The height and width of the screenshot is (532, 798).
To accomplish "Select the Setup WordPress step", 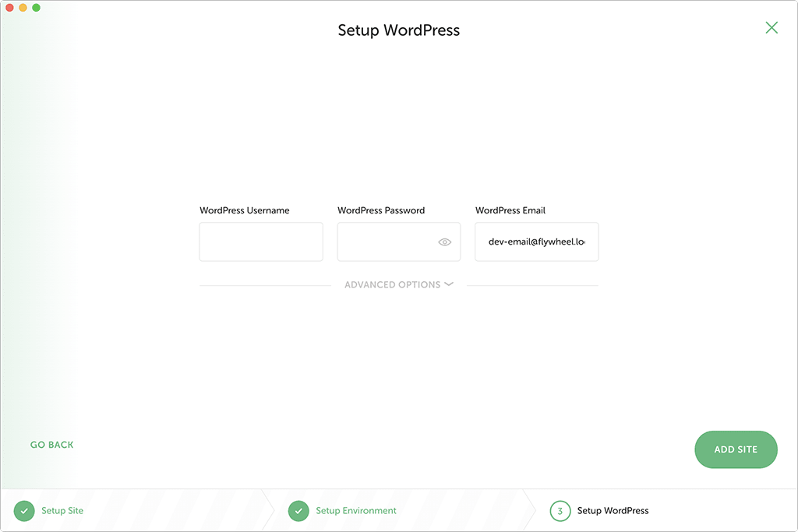I will (613, 511).
